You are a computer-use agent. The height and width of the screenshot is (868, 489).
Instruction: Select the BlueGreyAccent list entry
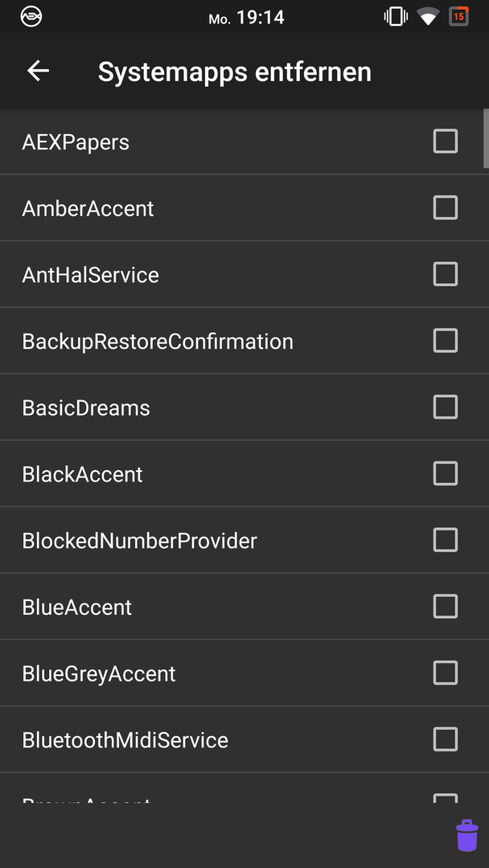pyautogui.click(x=244, y=674)
